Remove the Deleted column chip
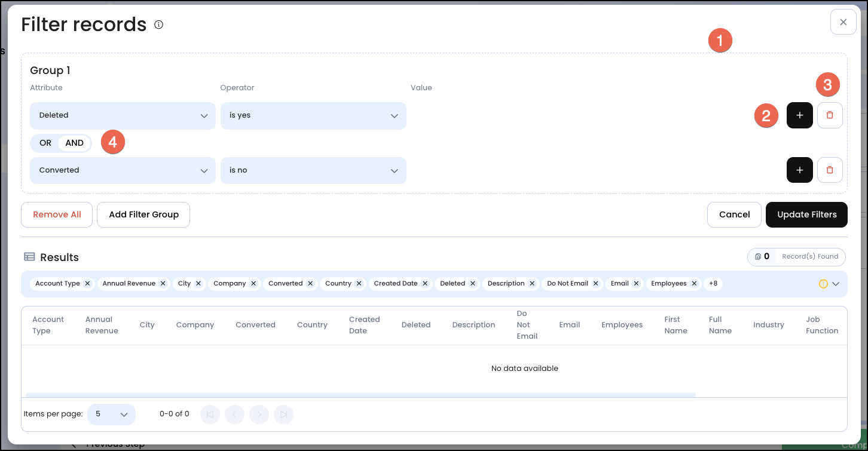 (x=473, y=284)
